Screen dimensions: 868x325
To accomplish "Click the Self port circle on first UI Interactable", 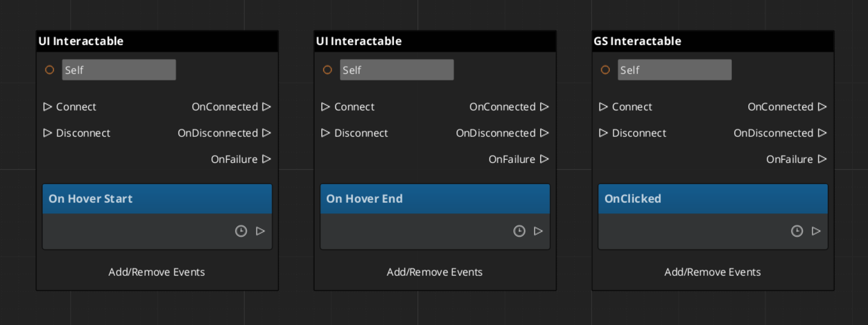I will 49,70.
